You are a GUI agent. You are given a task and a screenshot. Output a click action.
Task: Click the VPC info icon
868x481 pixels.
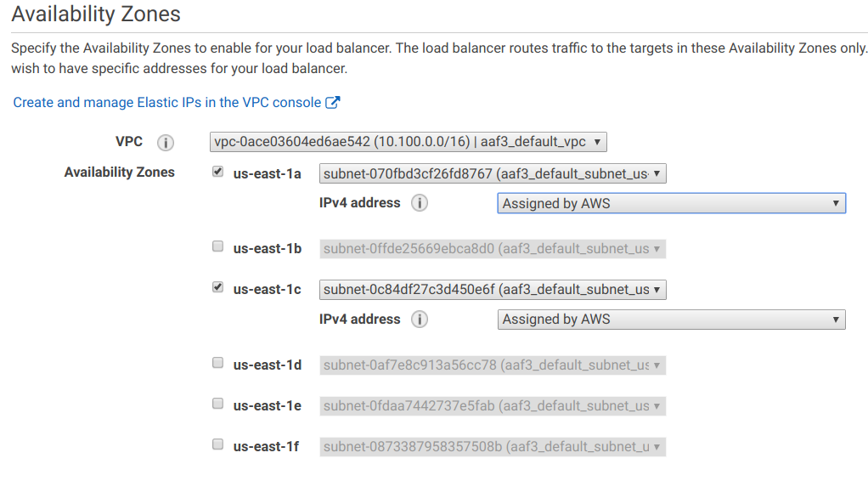[x=165, y=143]
